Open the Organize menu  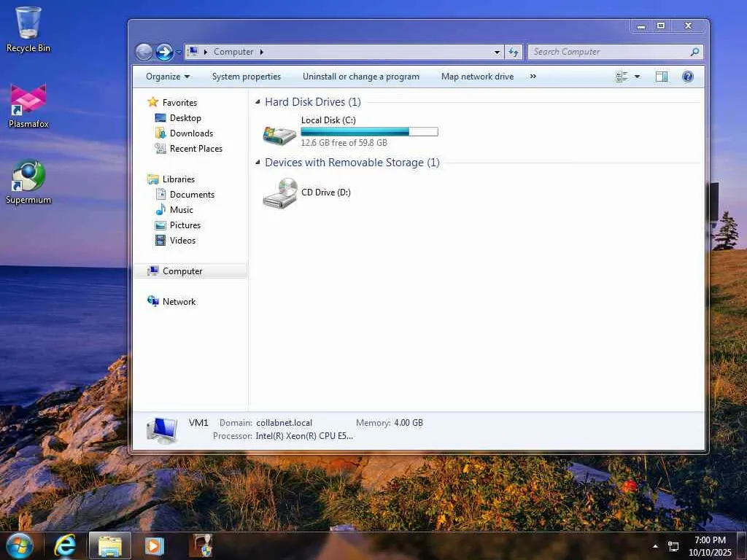pyautogui.click(x=168, y=77)
